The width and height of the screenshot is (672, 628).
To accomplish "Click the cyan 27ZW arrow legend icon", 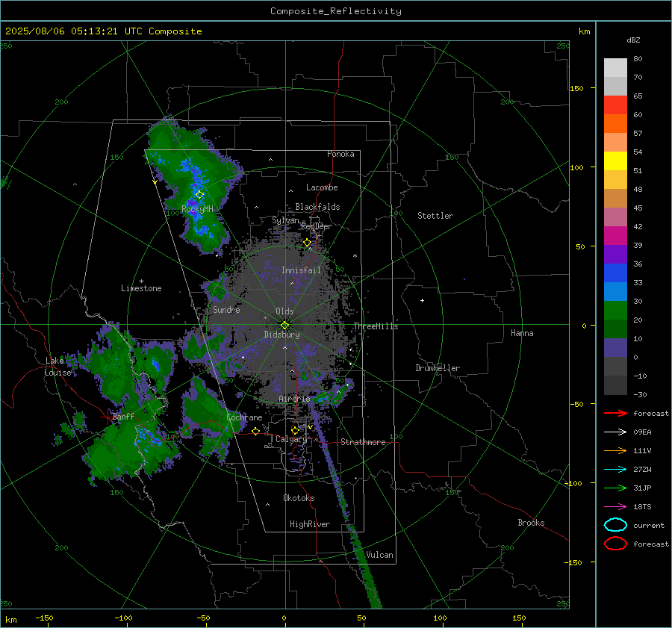I will (615, 470).
